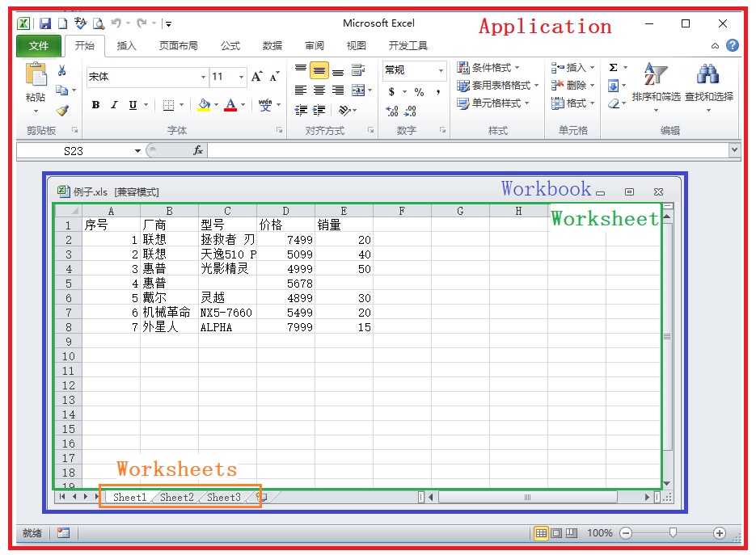Click the Fill down arrow icon
The image size is (756, 555).
613,86
